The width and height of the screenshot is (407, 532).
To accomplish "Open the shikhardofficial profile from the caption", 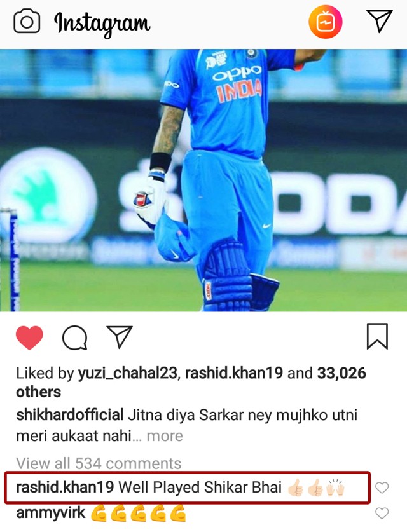I will (x=69, y=415).
